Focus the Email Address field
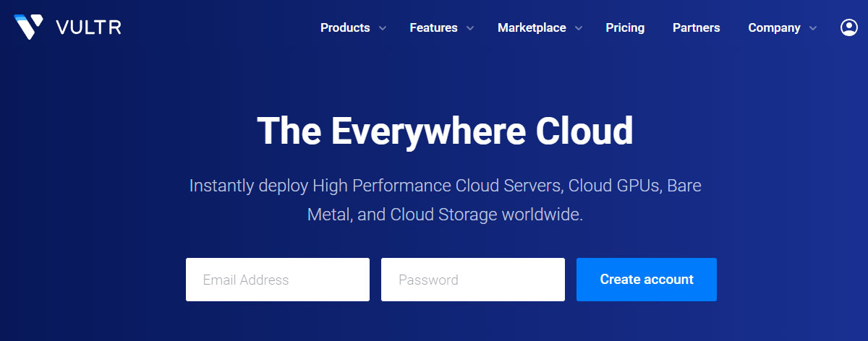The height and width of the screenshot is (341, 868). [x=278, y=280]
